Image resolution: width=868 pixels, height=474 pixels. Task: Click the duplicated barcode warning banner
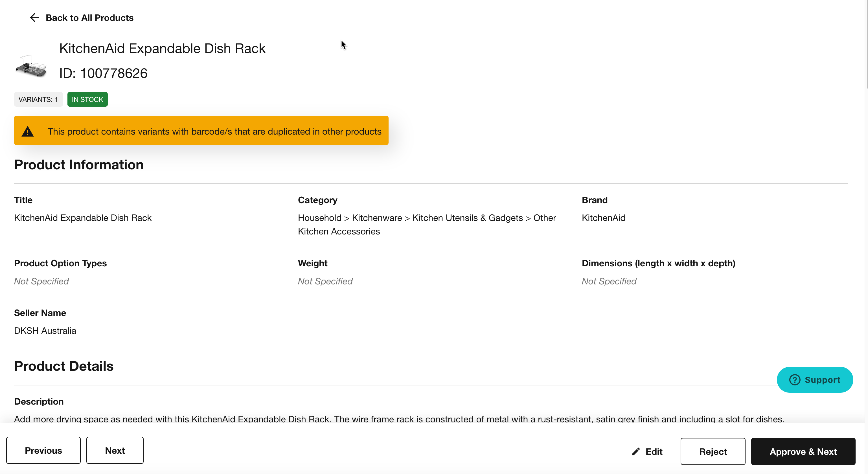tap(214, 131)
